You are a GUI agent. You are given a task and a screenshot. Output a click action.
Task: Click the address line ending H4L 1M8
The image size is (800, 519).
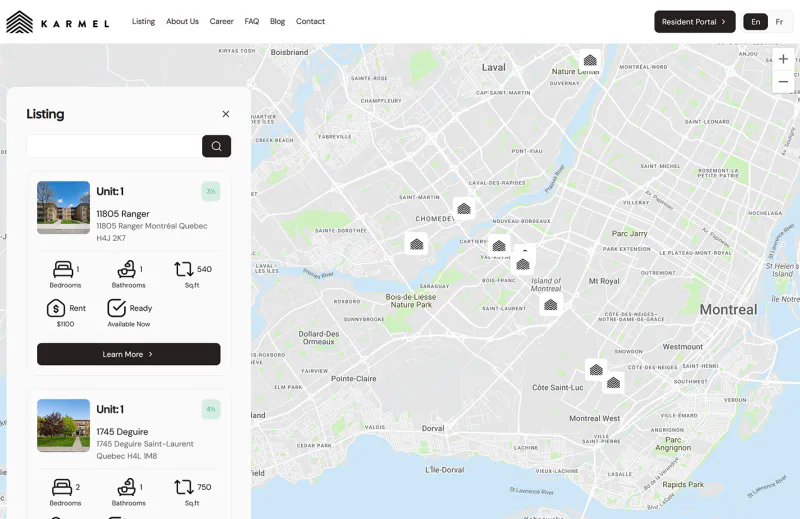[x=145, y=450]
